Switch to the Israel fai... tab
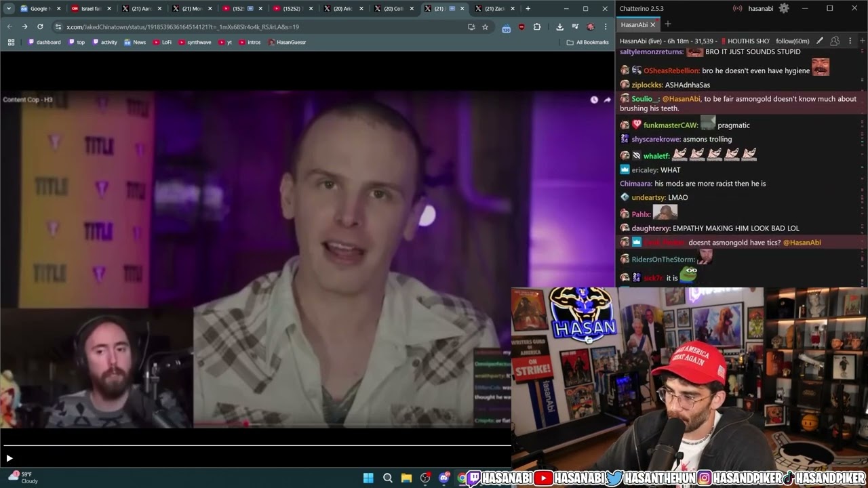The image size is (868, 488). pos(91,9)
